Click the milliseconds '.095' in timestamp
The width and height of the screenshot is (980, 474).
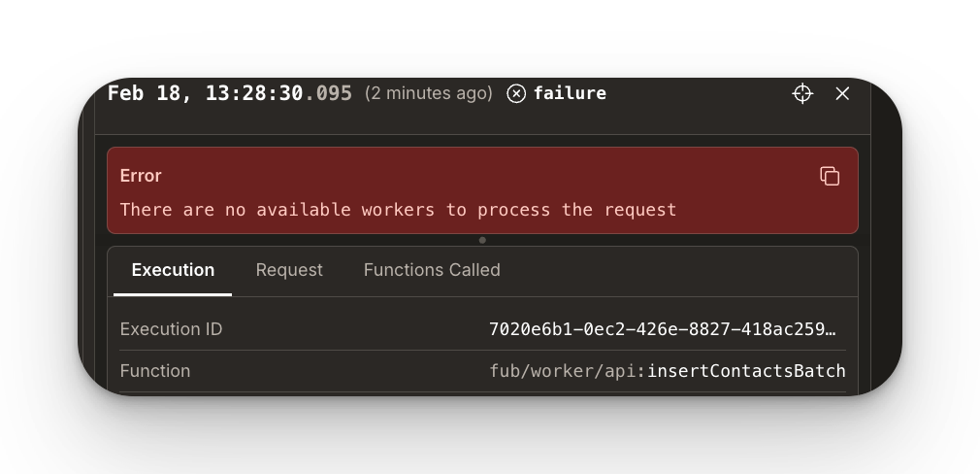tap(328, 93)
